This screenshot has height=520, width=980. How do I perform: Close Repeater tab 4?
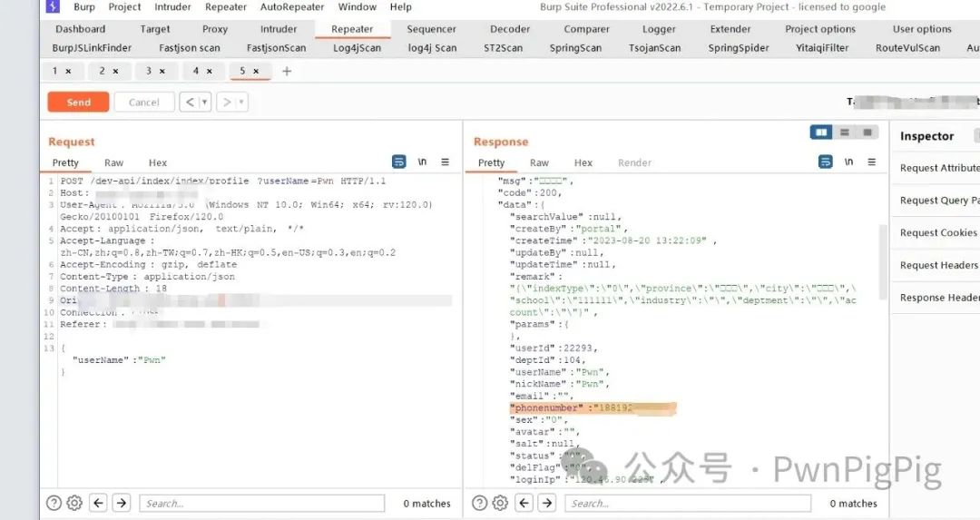(x=210, y=72)
